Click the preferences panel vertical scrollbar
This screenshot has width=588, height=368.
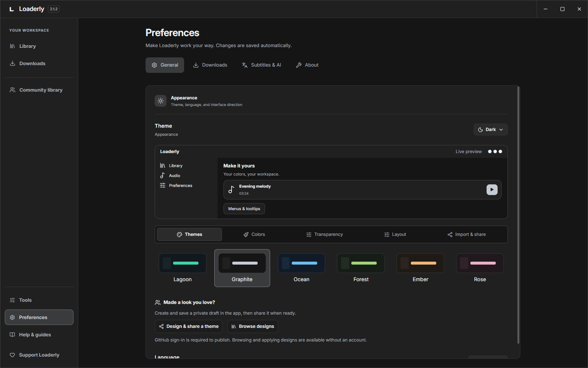pos(518,215)
